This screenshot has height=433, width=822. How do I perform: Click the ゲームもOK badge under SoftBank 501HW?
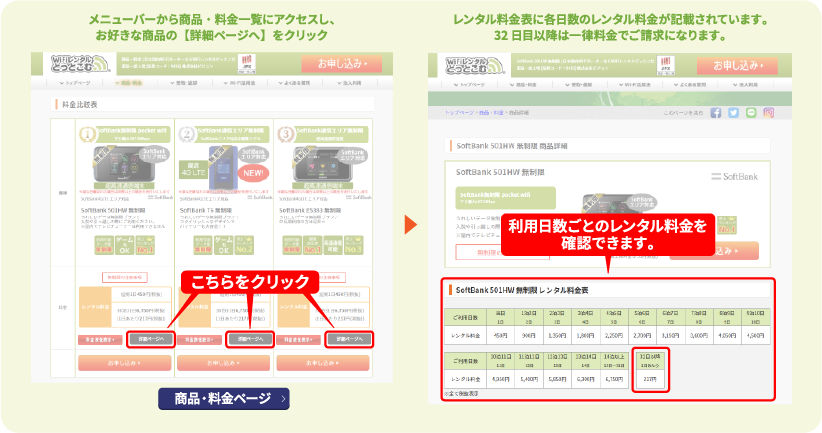(125, 245)
